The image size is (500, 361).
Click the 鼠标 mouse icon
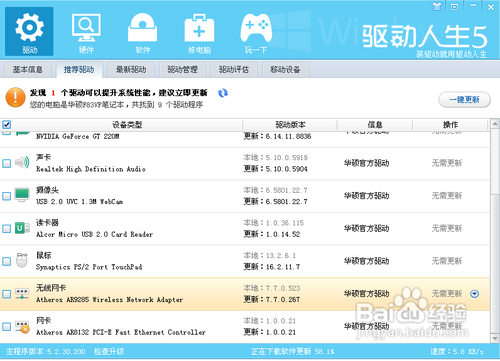pyautogui.click(x=22, y=260)
